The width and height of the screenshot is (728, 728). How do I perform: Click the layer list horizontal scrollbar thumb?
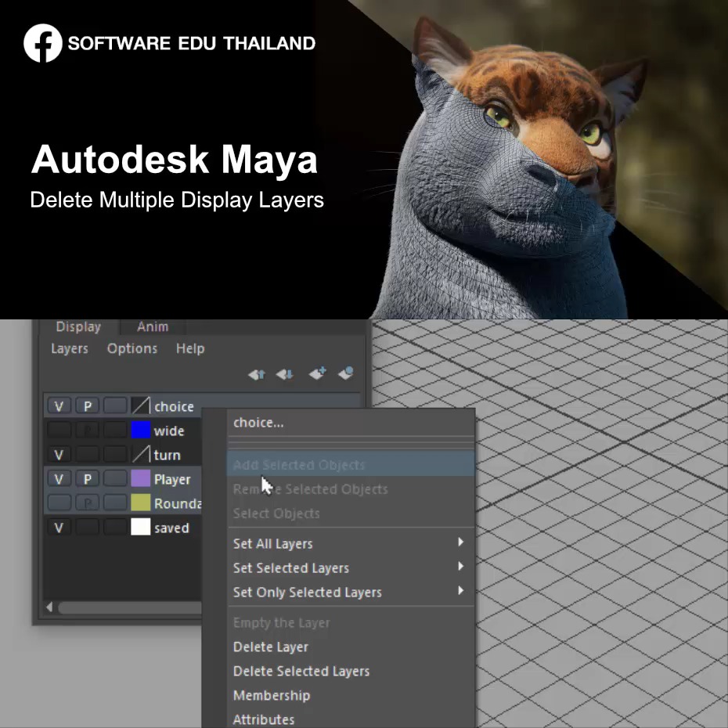click(x=130, y=607)
